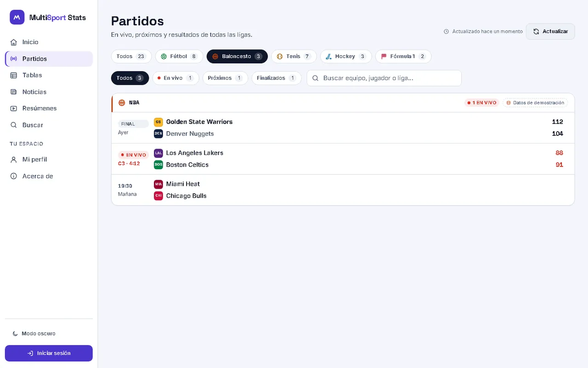The image size is (588, 368).
Task: Click the Denver Nuggets score 104
Action: [x=558, y=133]
